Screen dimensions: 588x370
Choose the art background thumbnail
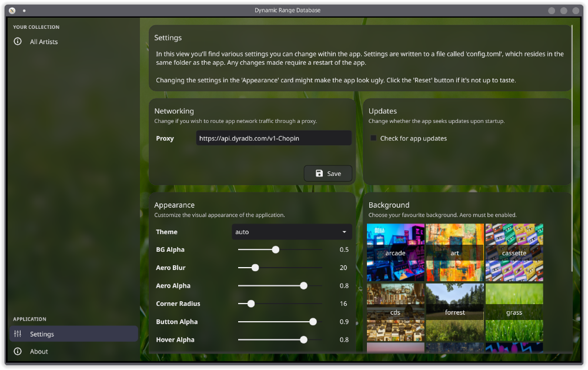pos(455,252)
